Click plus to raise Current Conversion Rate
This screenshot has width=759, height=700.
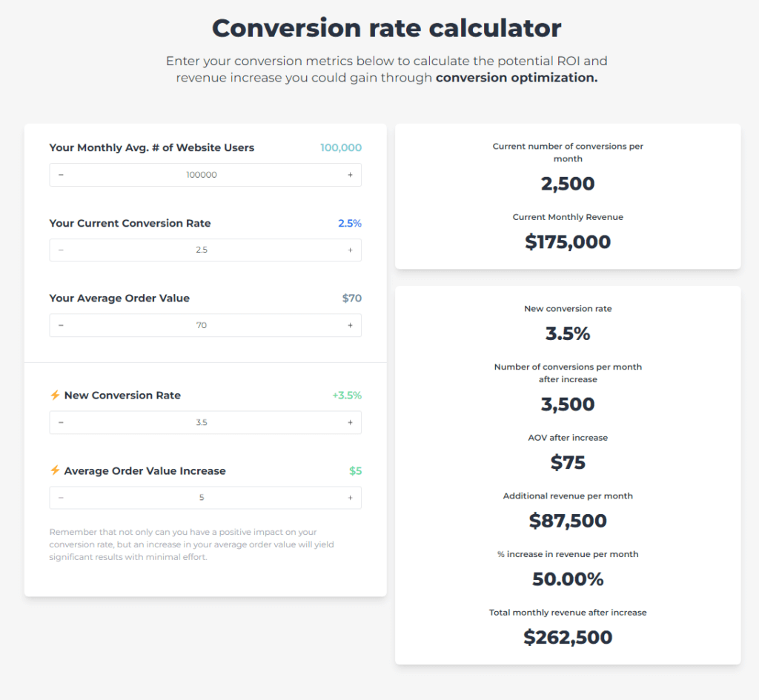350,250
